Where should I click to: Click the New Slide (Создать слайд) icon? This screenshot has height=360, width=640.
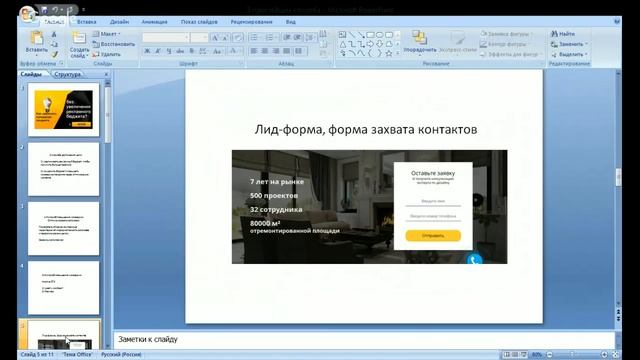point(79,38)
